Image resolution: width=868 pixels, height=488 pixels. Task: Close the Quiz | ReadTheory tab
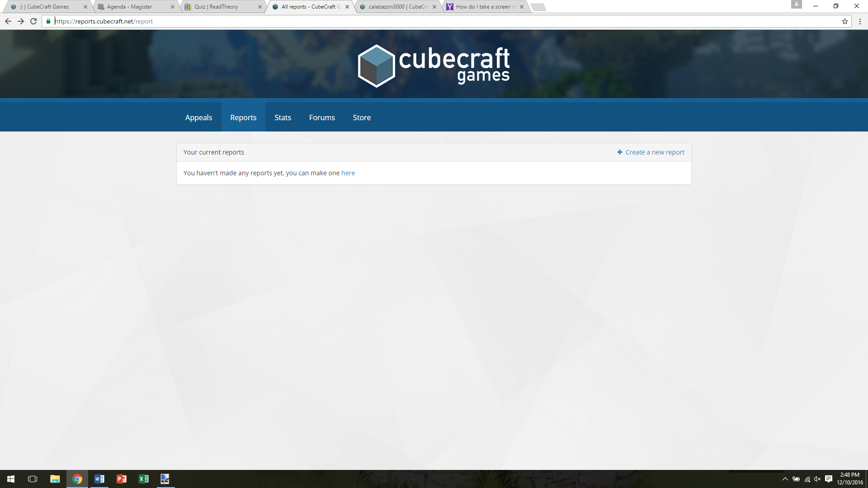click(x=260, y=7)
